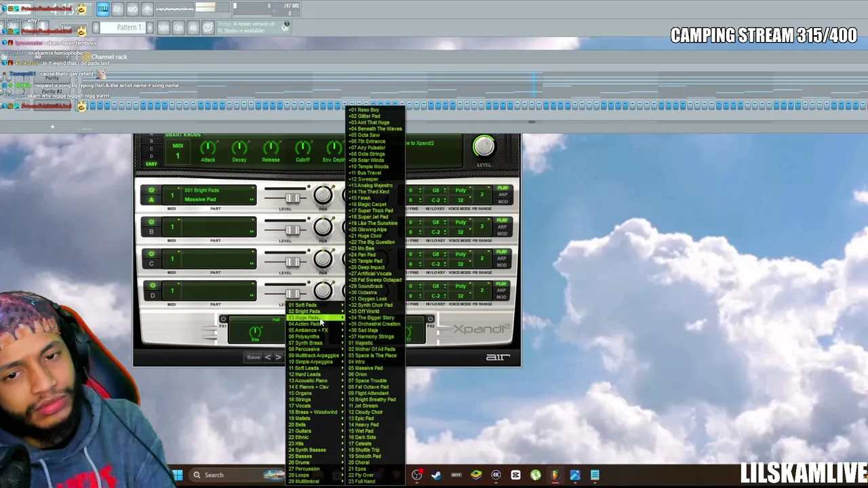Go to next preset with right arrow
This screenshot has height=488, width=868.
278,357
